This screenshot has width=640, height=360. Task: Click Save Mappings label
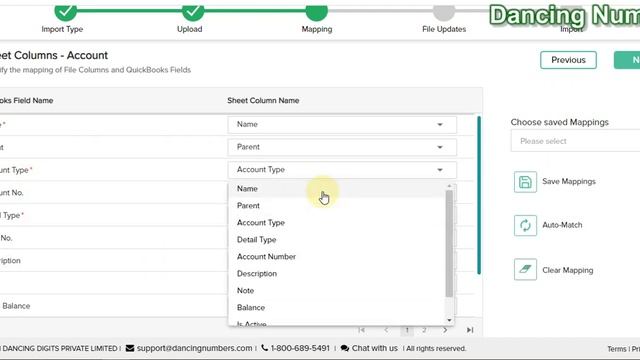[x=569, y=182]
